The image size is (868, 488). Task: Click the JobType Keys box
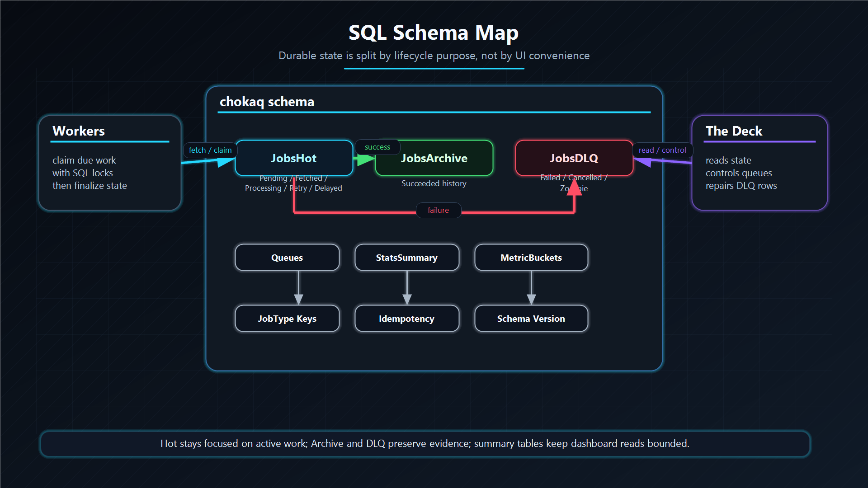(287, 319)
